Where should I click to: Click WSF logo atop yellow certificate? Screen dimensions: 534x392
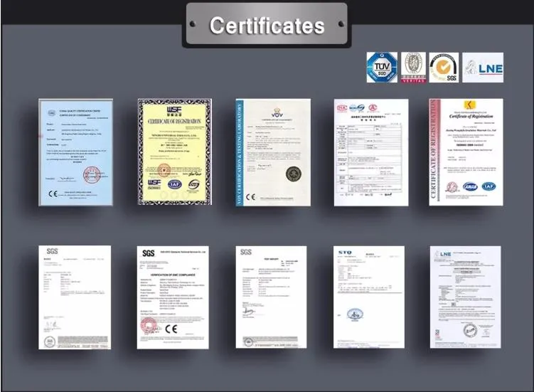(x=174, y=111)
